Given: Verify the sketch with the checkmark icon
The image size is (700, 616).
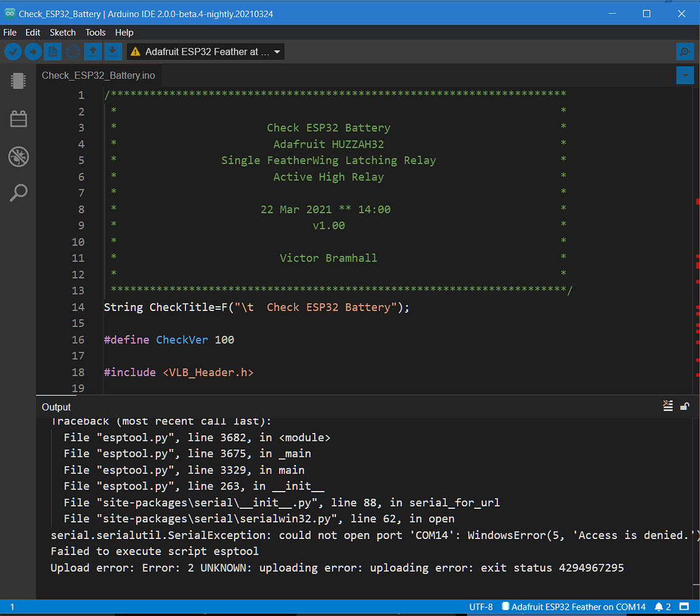Looking at the screenshot, I should (x=13, y=52).
